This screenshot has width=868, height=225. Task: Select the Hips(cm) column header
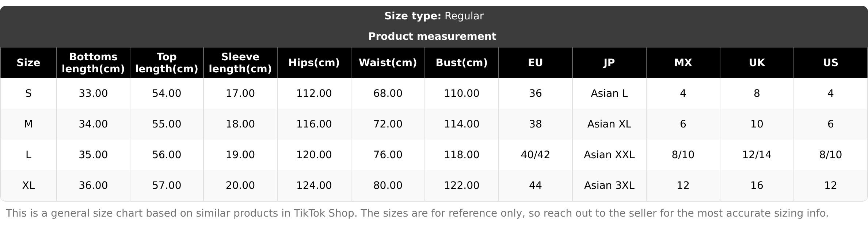314,63
